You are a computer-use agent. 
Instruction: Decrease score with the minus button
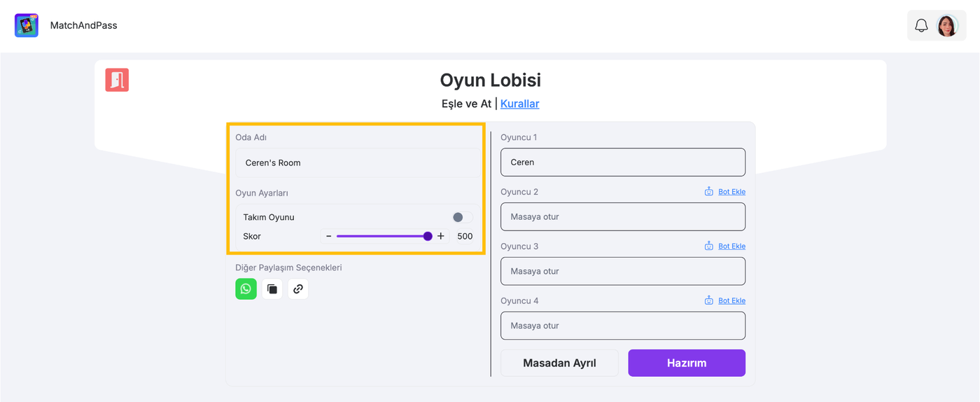coord(328,236)
